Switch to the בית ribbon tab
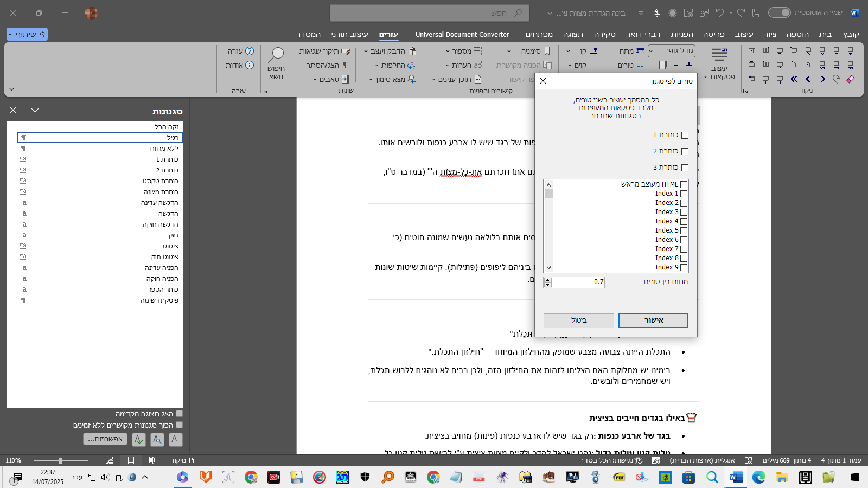 pyautogui.click(x=825, y=34)
